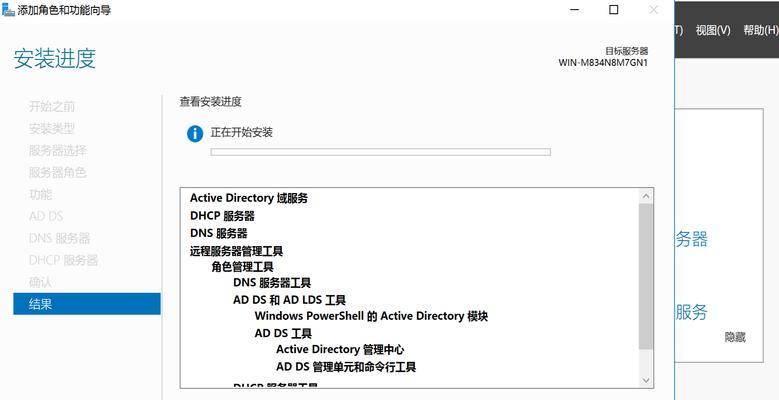Click Windows PowerShell 的 Active Directory 模块 entry
Viewport: 779px width, 400px height.
372,316
